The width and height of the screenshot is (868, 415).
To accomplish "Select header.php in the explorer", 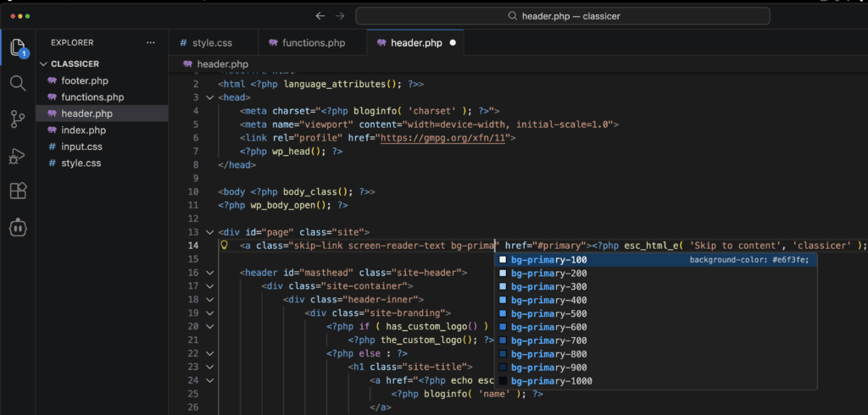I will coord(102,113).
